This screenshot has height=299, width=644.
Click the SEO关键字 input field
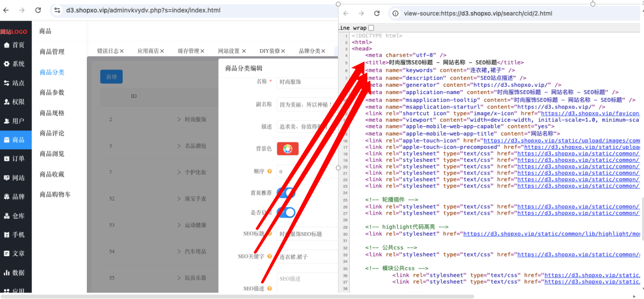point(307,257)
